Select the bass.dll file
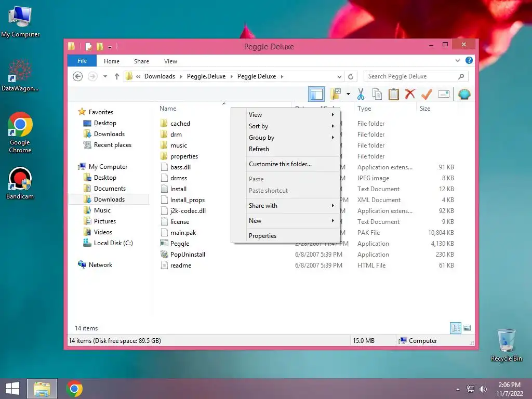The height and width of the screenshot is (399, 532). click(x=180, y=167)
